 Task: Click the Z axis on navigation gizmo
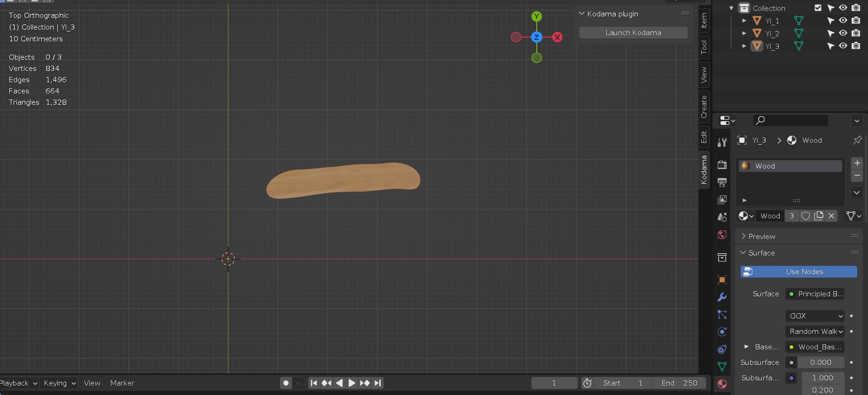(536, 37)
